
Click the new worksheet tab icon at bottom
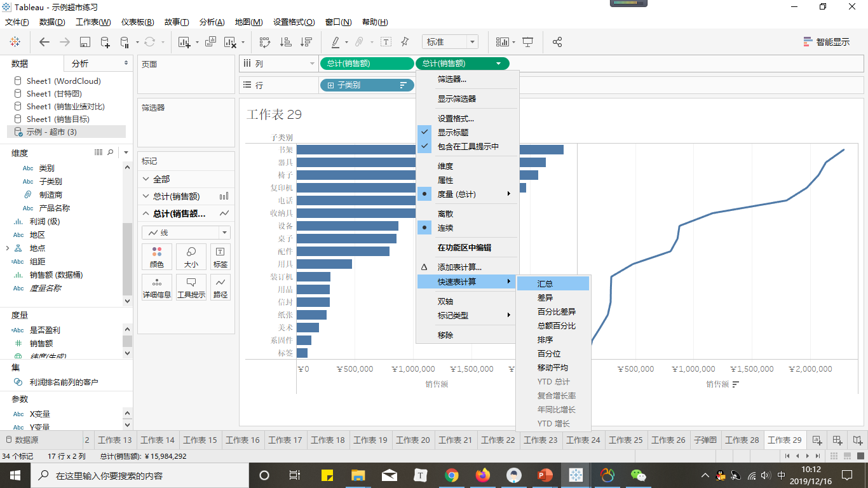click(817, 440)
